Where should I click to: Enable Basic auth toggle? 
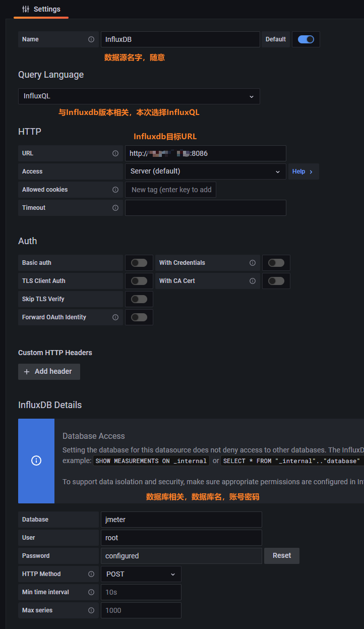(x=139, y=263)
